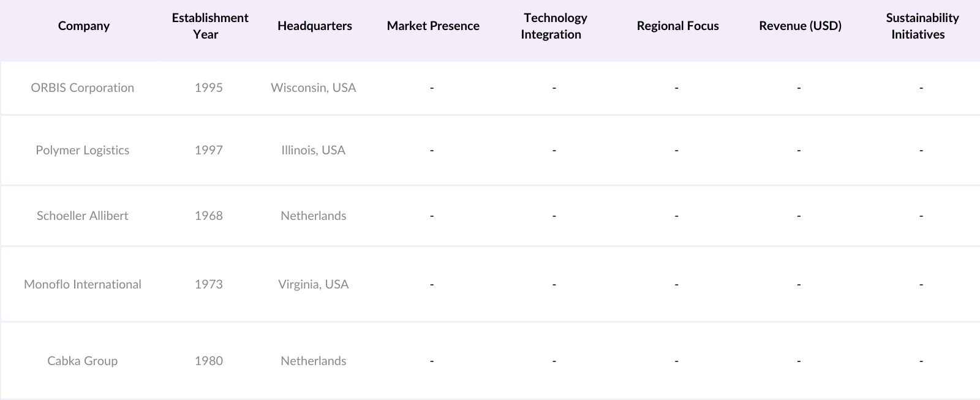Select the Polymer Logistics company cell
Image resolution: width=980 pixels, height=400 pixels.
83,150
